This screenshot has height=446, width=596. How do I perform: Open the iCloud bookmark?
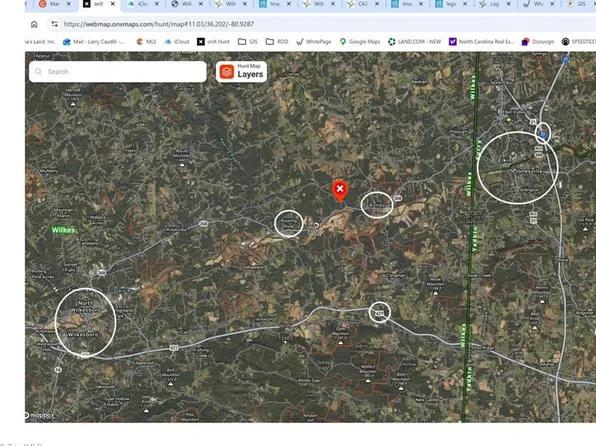click(x=177, y=42)
